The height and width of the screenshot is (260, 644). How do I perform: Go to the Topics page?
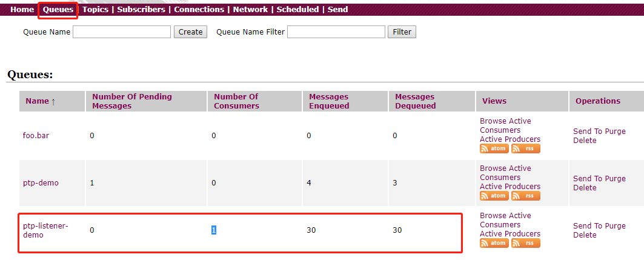(95, 10)
